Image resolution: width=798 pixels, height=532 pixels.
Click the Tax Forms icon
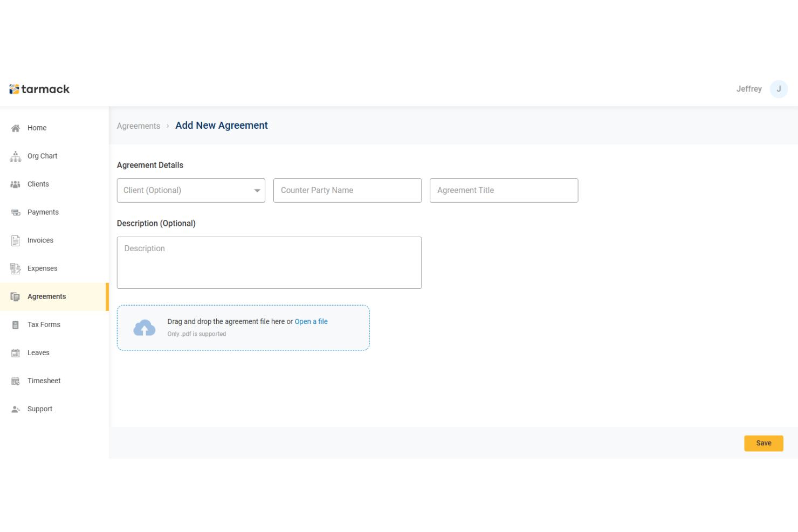coord(16,325)
